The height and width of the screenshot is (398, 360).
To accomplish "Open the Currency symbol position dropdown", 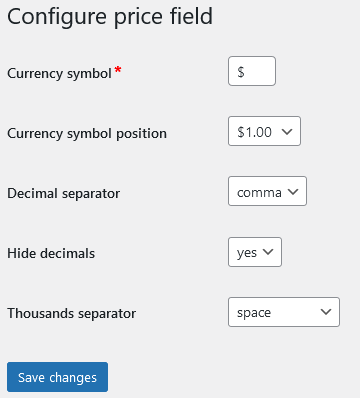I will point(264,131).
